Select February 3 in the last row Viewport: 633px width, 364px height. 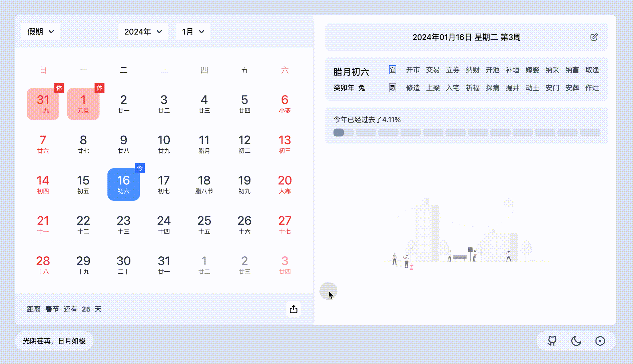click(284, 265)
